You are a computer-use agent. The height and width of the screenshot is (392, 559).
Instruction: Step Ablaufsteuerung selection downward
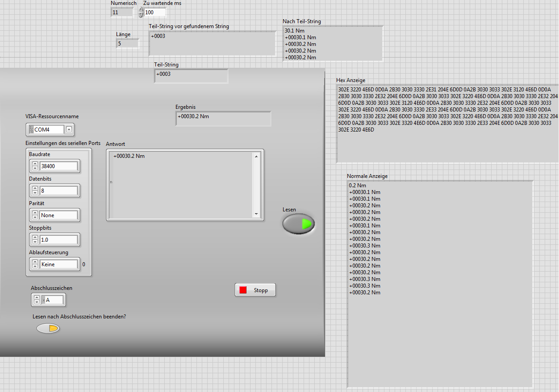(x=35, y=267)
